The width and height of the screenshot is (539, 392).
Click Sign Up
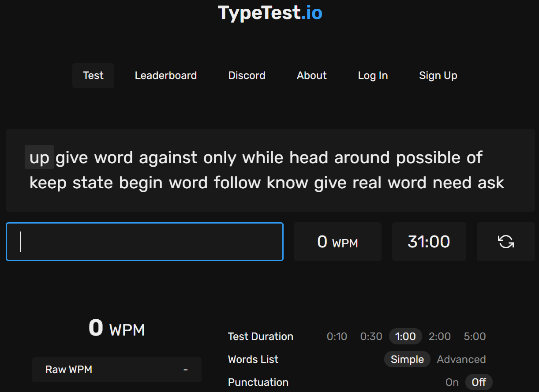(438, 75)
